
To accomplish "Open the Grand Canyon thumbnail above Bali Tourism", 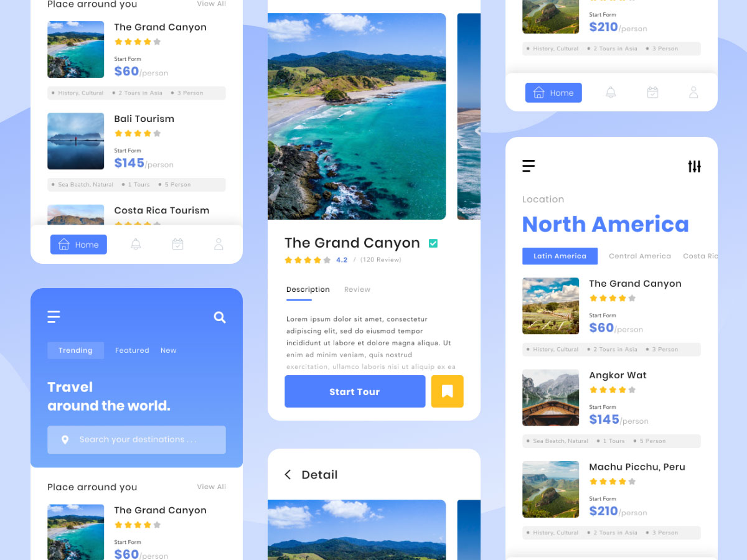I will (75, 50).
